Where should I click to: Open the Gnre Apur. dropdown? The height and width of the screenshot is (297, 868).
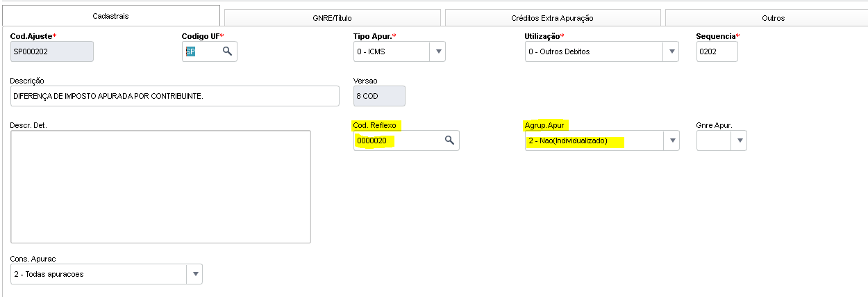tap(740, 141)
